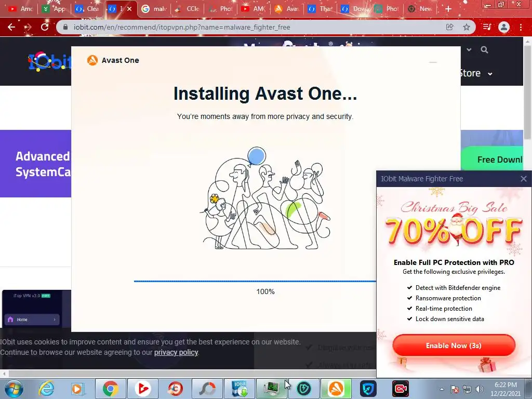Switch to the 'Dow' tab
532x399 pixels.
pyautogui.click(x=353, y=9)
